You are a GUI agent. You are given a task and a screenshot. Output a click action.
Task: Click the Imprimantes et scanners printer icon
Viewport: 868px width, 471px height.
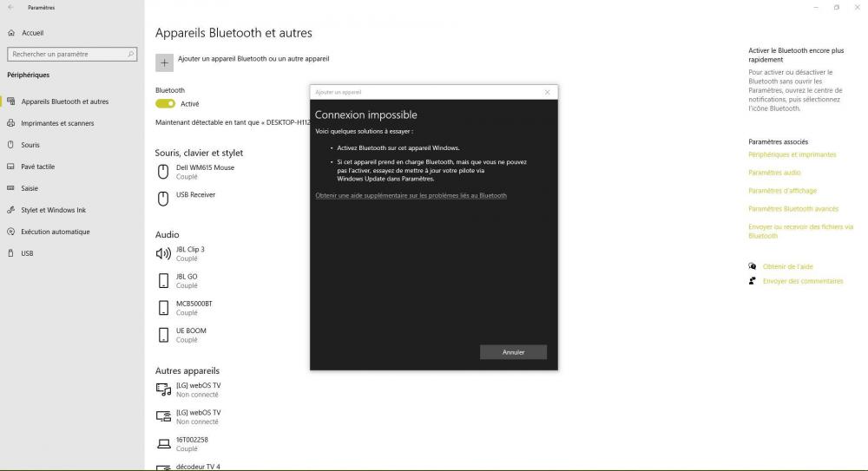[11, 123]
